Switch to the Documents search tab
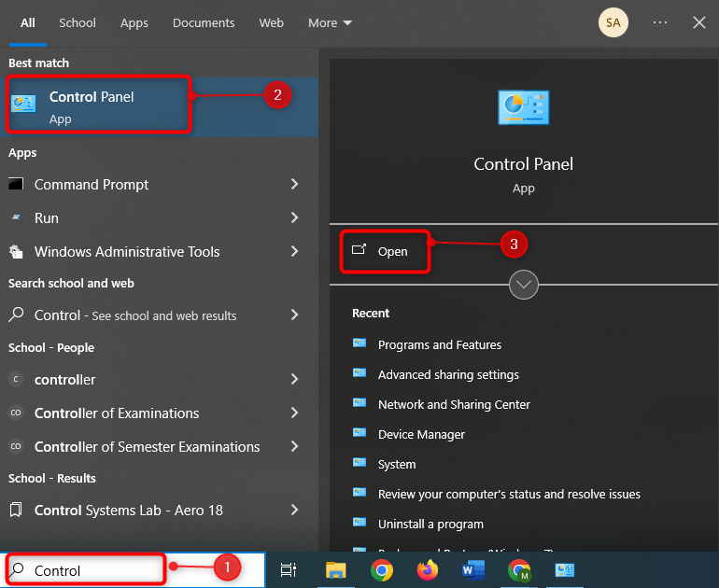Screen dimensions: 719x588 [204, 22]
